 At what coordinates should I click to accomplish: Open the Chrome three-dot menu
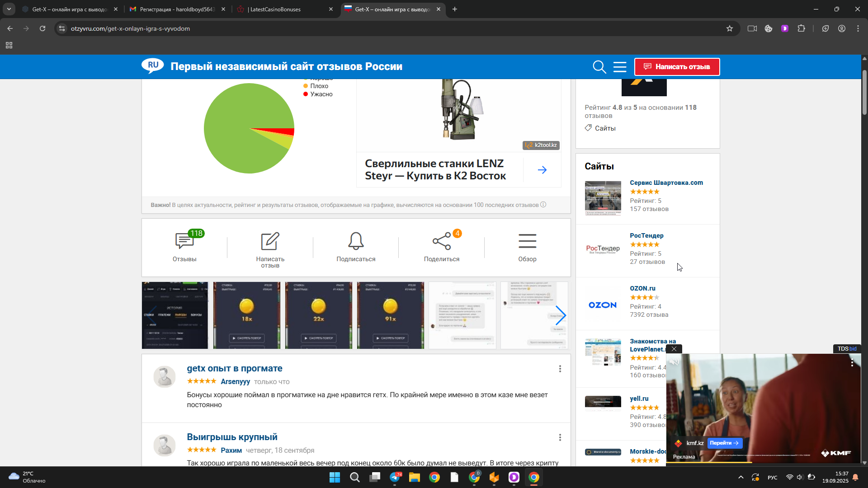pyautogui.click(x=858, y=28)
